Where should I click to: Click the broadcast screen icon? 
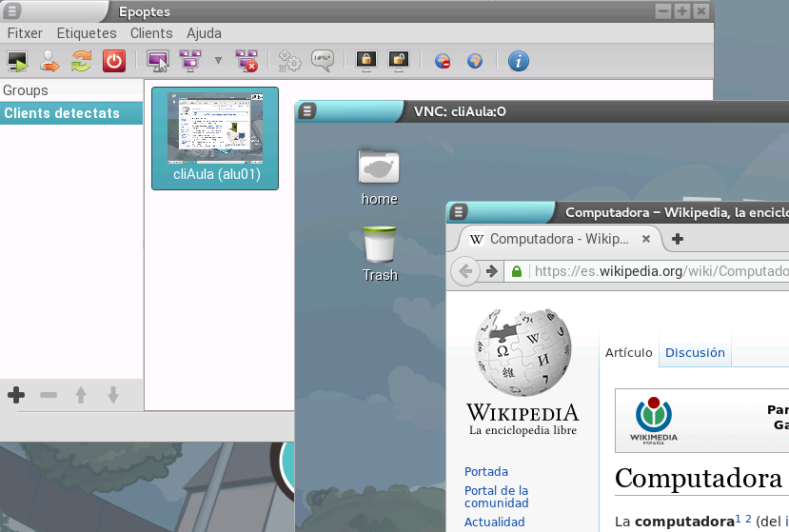tap(189, 62)
